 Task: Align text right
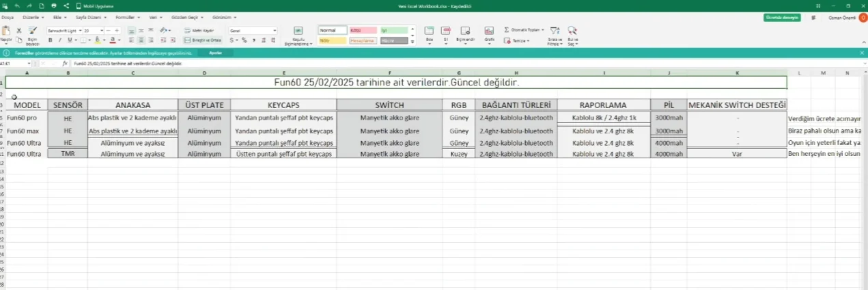[x=150, y=40]
